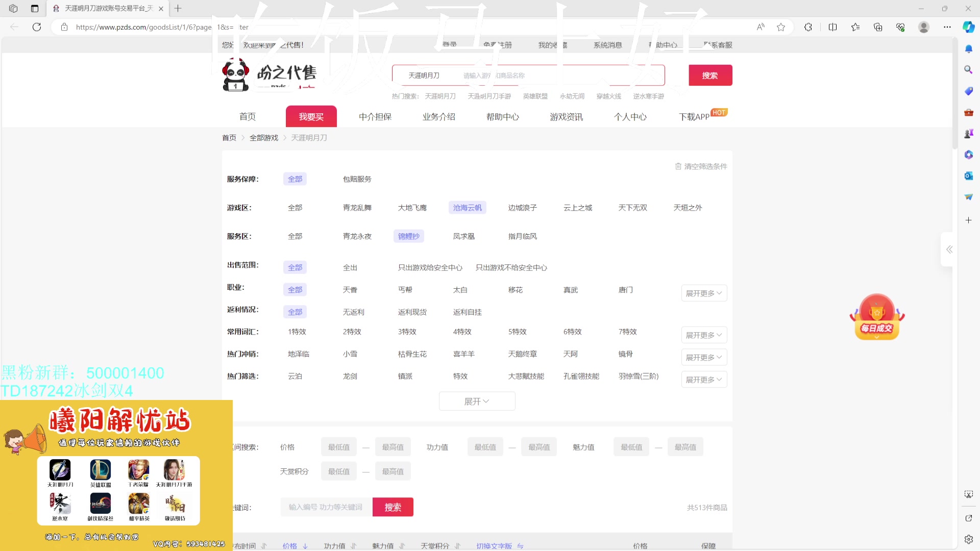The image size is (980, 551).
Task: Open the 帮助中心 menu item
Action: coord(502,116)
